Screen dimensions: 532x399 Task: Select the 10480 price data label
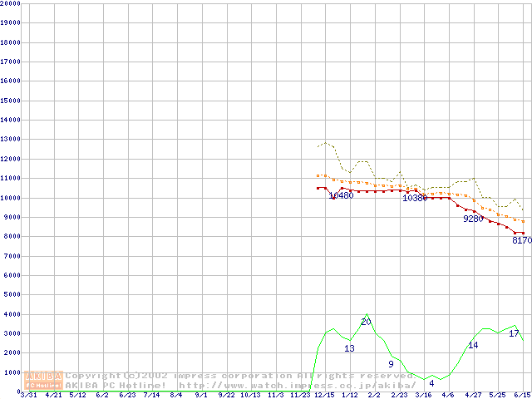pyautogui.click(x=341, y=196)
